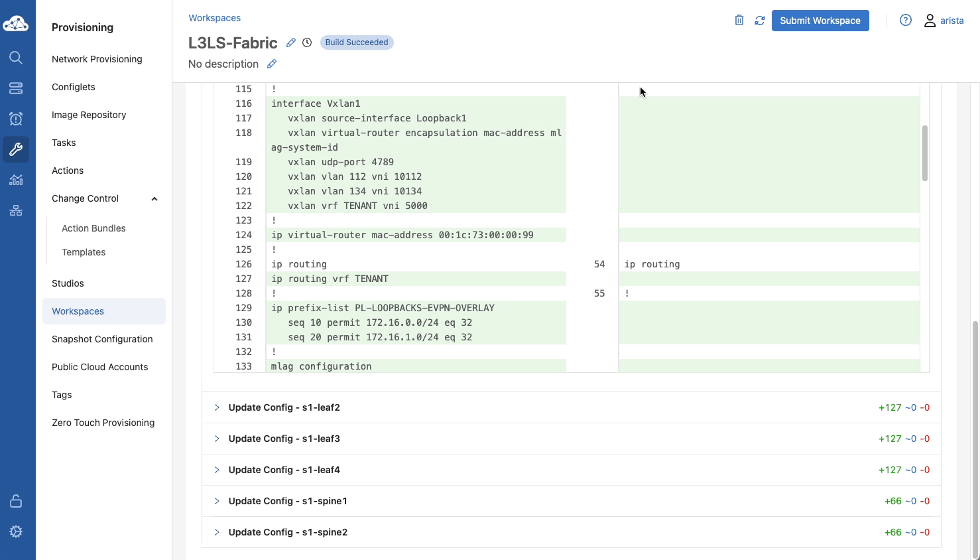Collapse the Change Control menu section
Screen dimensions: 980x560
click(x=154, y=199)
